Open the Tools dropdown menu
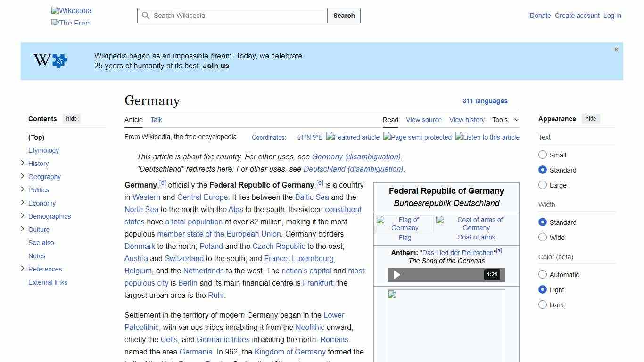Viewport: 644px width, 362px height. (x=505, y=120)
